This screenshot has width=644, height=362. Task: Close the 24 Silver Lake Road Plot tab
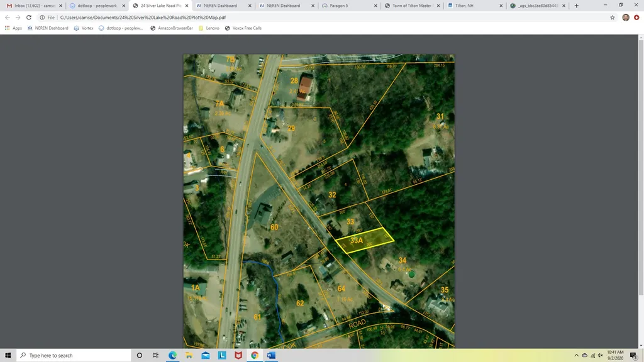pyautogui.click(x=187, y=6)
